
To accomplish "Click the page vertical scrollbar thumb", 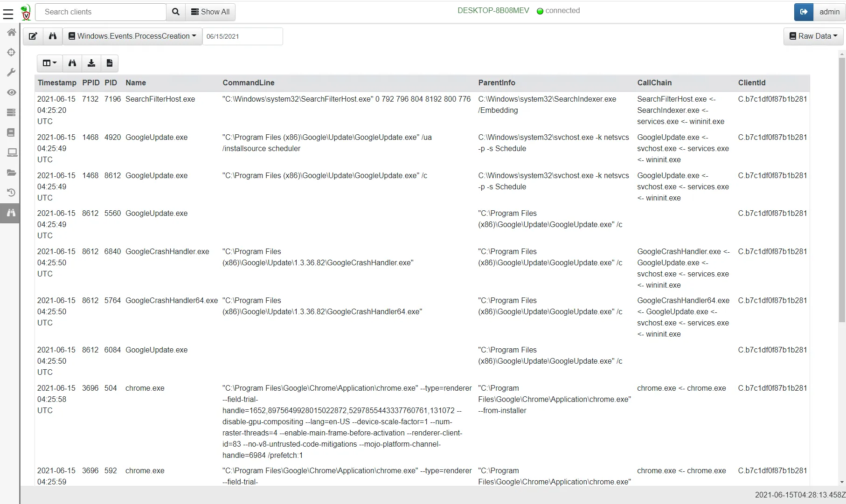I will pyautogui.click(x=842, y=190).
